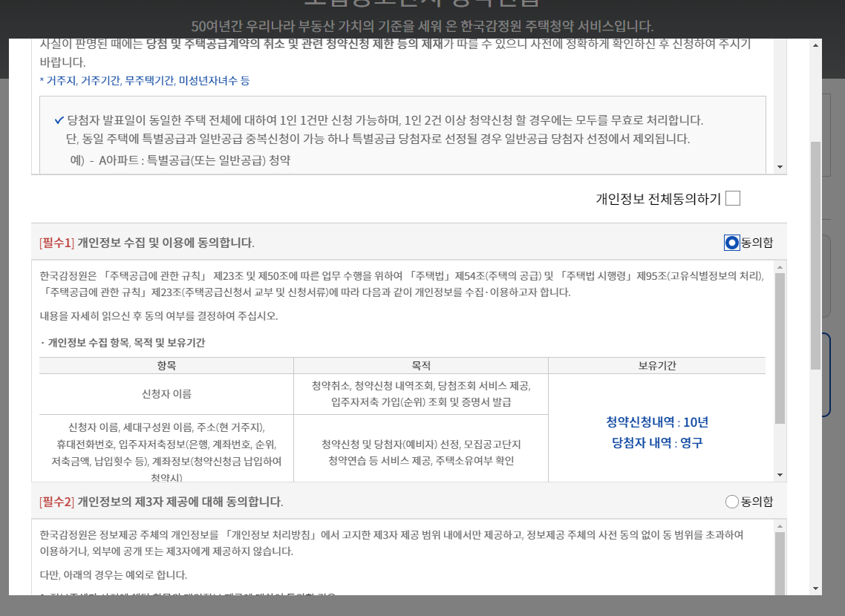845x616 pixels.
Task: Click the modal's main scrollbar up arrow
Action: tap(815, 45)
